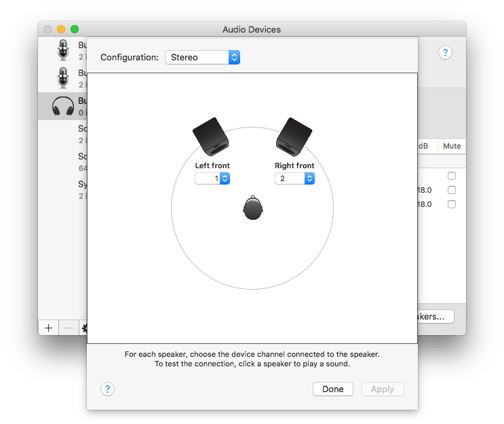
Task: Click the Left front label
Action: pos(212,166)
